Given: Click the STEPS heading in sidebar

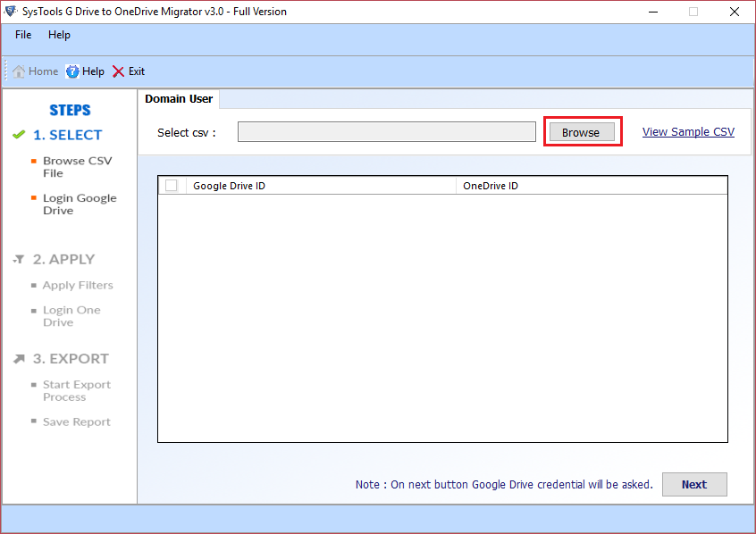Looking at the screenshot, I should [x=70, y=111].
